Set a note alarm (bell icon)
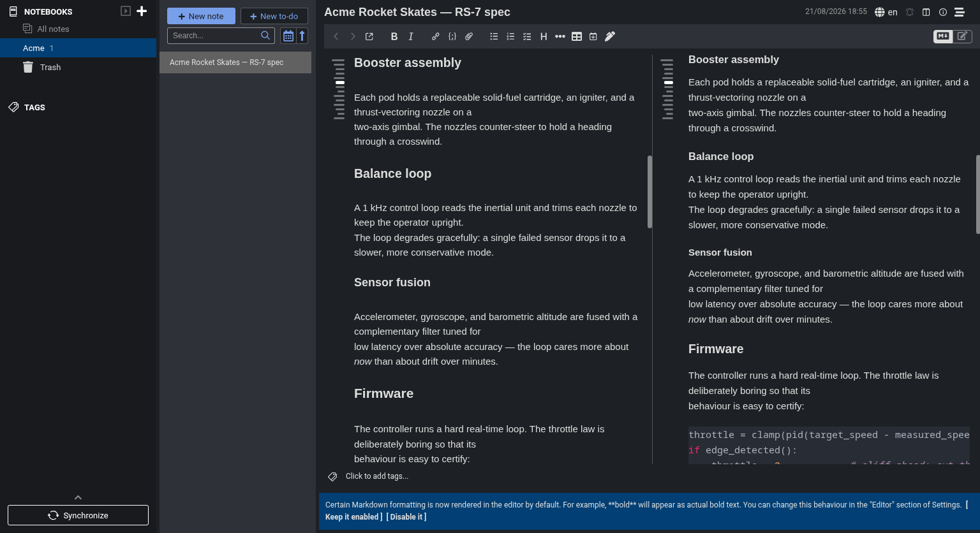The image size is (980, 533). tap(910, 12)
